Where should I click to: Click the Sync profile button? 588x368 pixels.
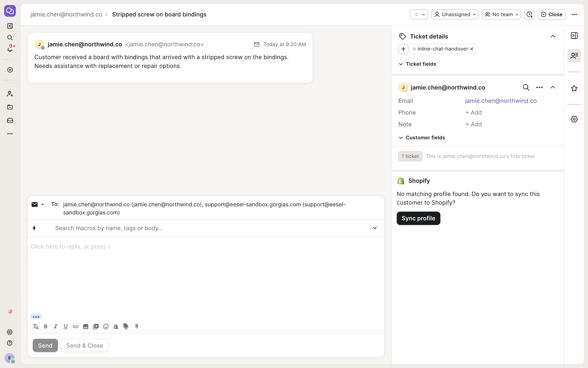coord(418,218)
